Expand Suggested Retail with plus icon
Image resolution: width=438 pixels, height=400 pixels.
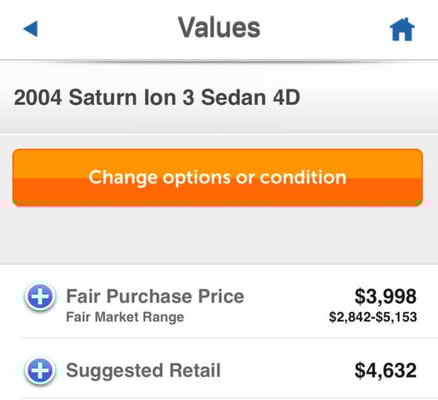40,370
